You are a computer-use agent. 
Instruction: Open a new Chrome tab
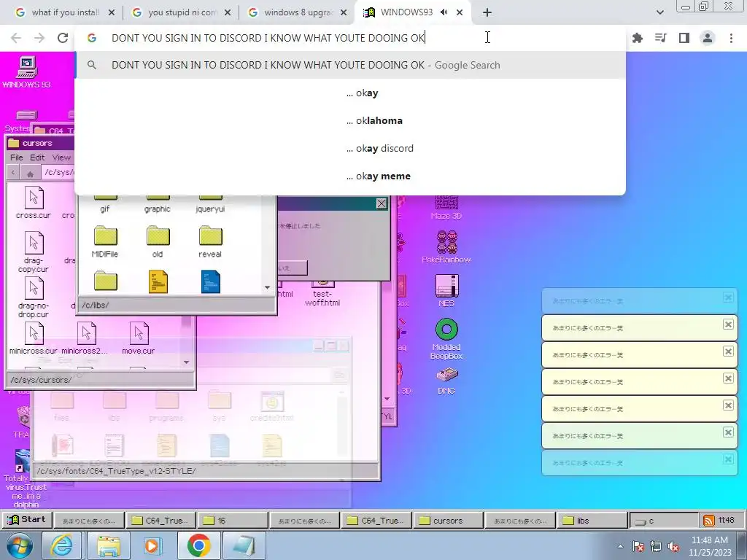click(x=487, y=12)
